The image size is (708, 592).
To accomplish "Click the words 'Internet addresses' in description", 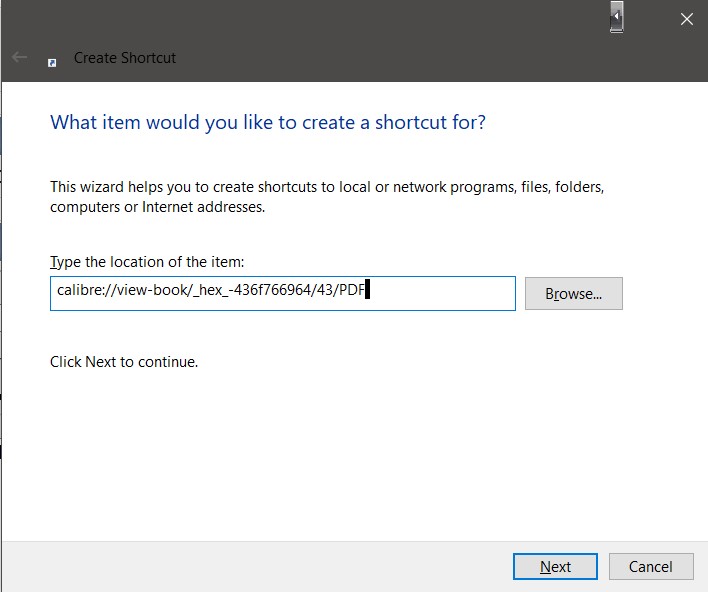I will pos(203,207).
